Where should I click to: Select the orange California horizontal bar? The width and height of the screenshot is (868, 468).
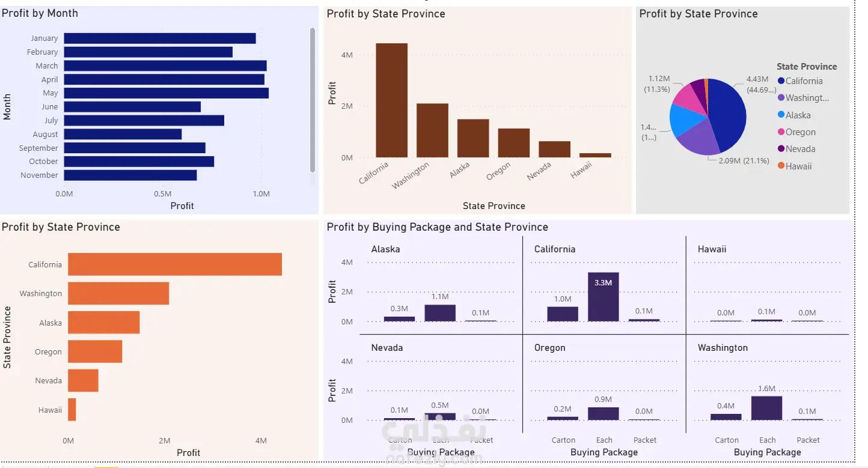tap(175, 264)
